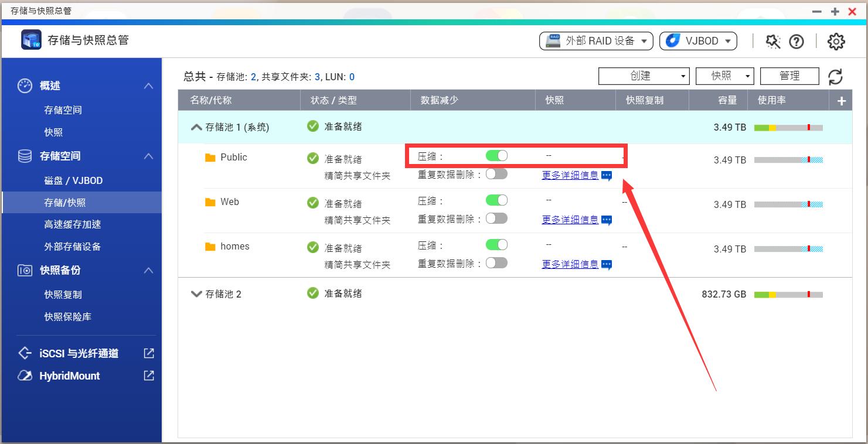Image resolution: width=868 pixels, height=444 pixels.
Task: Click the speech-bubble icon next to Public's 更多详细信息
Action: click(x=607, y=174)
